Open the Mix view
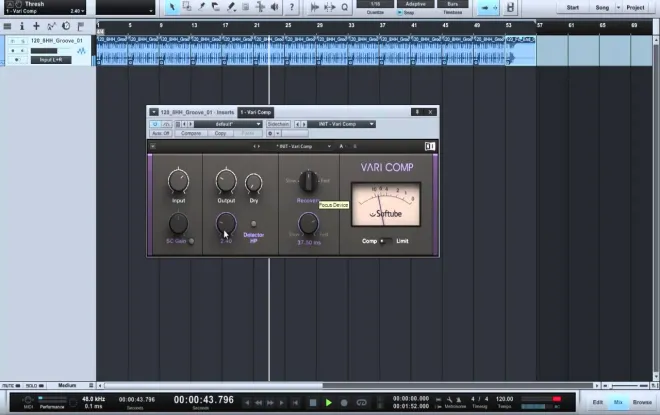Viewport: 660px width, 415px height. click(618, 402)
